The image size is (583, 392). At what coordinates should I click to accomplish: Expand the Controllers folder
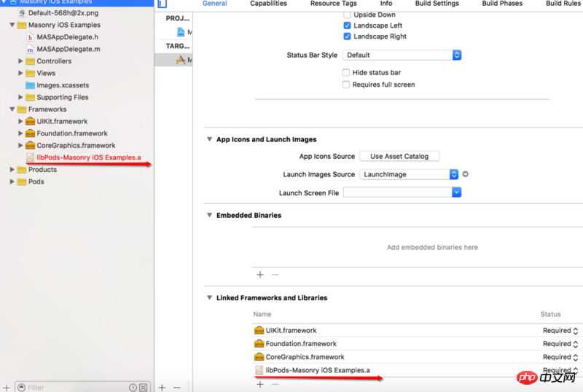point(20,61)
